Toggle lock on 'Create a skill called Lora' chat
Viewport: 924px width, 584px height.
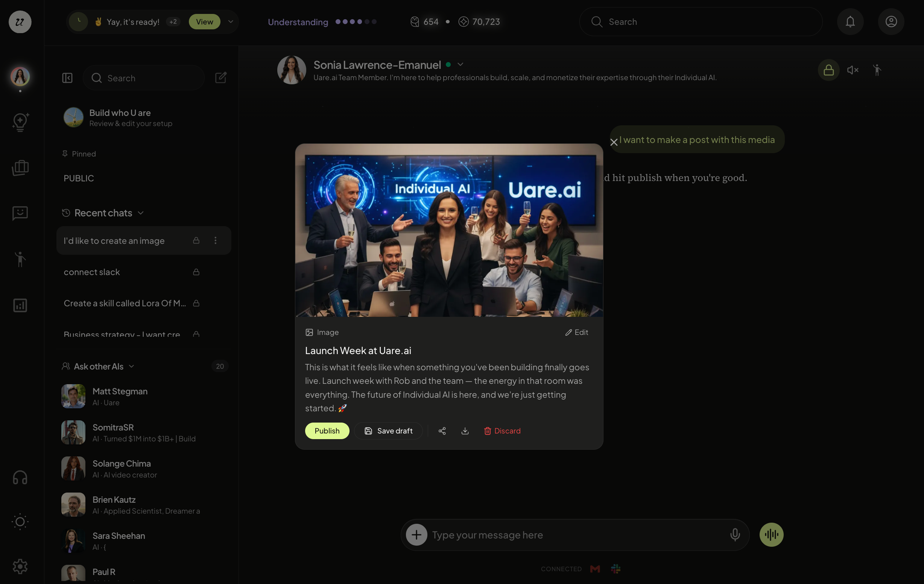196,303
